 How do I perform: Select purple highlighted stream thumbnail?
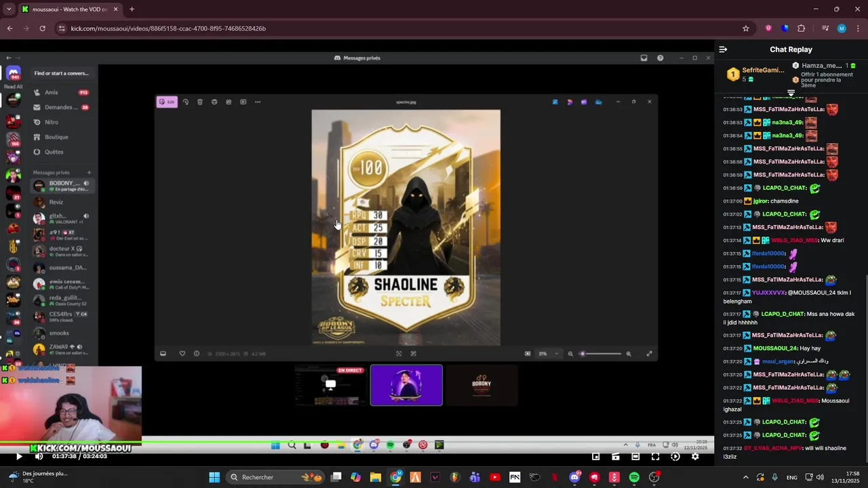(406, 385)
